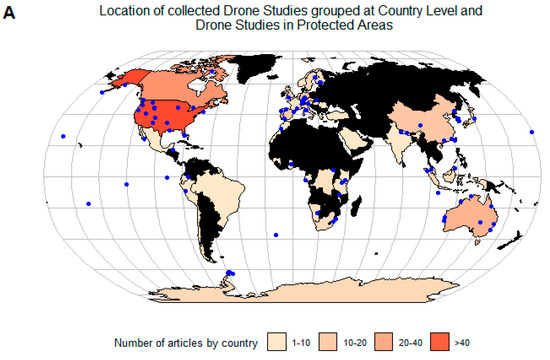The width and height of the screenshot is (550, 360).
Task: Click the '>40' legend text label
Action: coord(462,342)
